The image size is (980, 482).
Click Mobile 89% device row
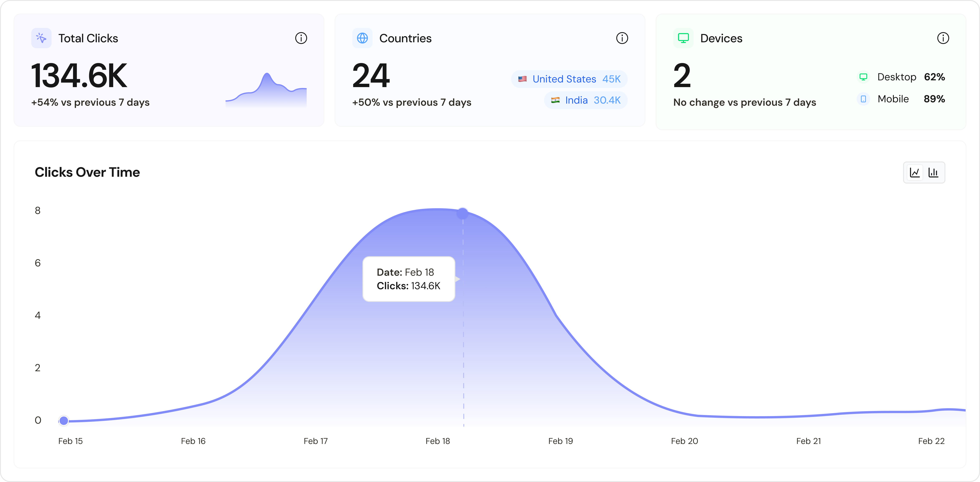[901, 99]
